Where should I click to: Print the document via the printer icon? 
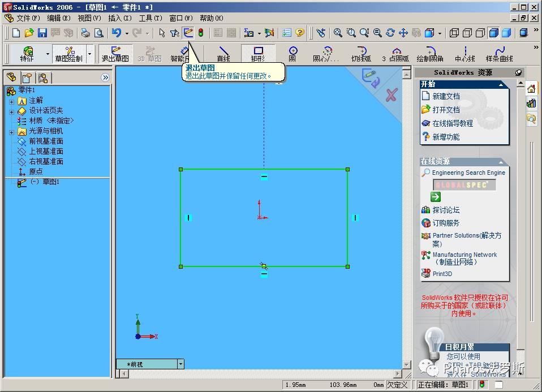[x=85, y=33]
